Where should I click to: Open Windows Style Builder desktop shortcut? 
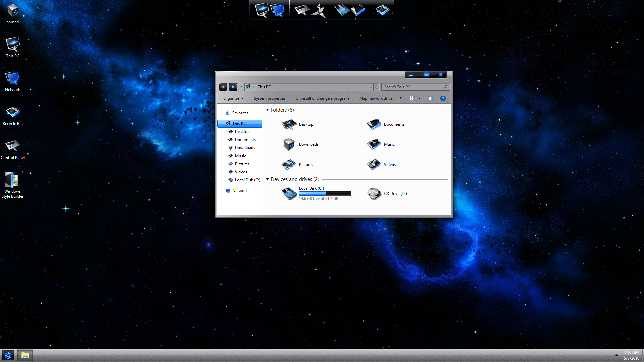click(x=12, y=185)
